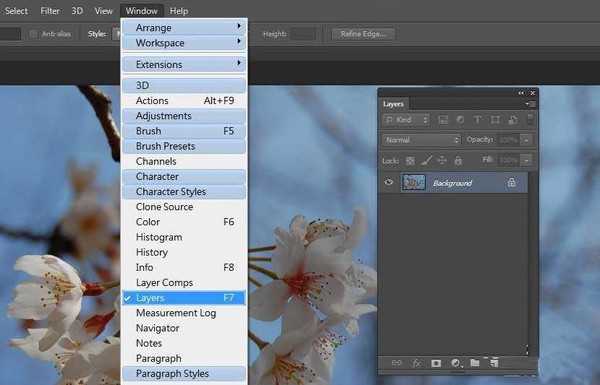
Task: Click the link layers icon in Layers panel
Action: [x=396, y=362]
